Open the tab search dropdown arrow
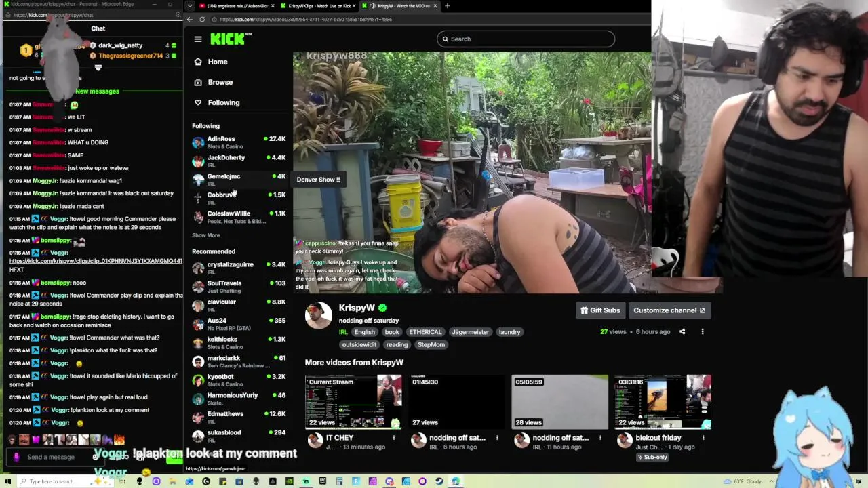868x488 pixels. pyautogui.click(x=189, y=6)
